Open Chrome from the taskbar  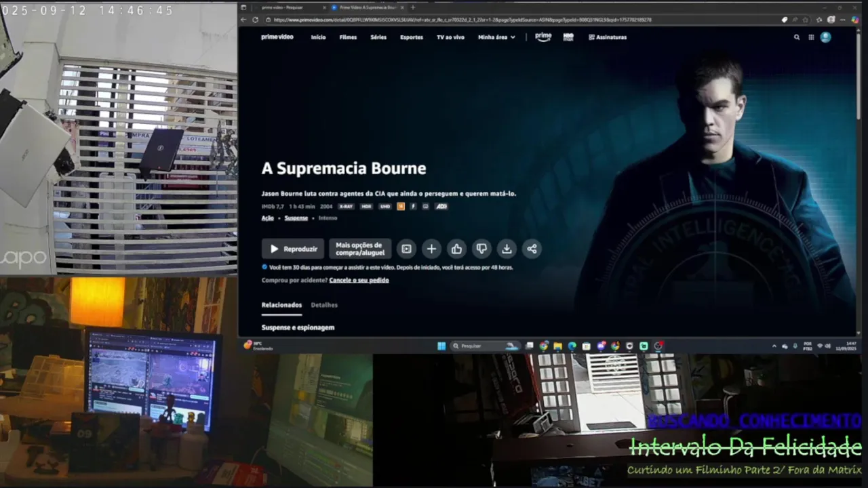pyautogui.click(x=544, y=346)
